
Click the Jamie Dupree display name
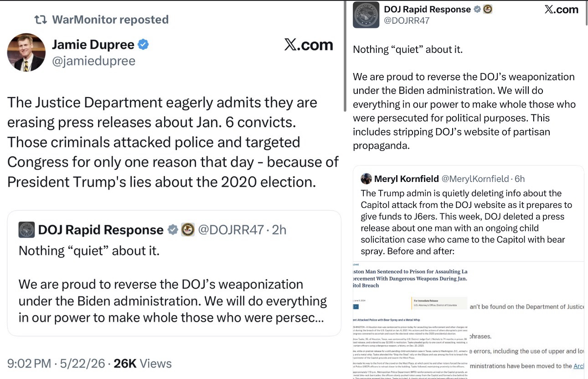point(93,44)
